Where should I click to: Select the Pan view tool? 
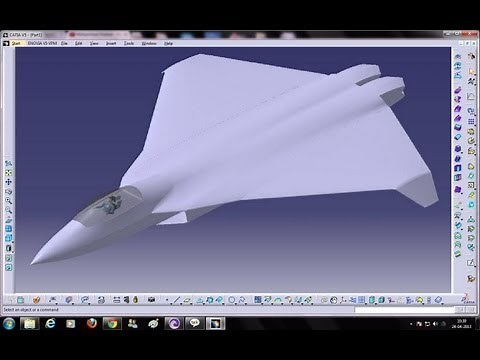tap(9, 182)
